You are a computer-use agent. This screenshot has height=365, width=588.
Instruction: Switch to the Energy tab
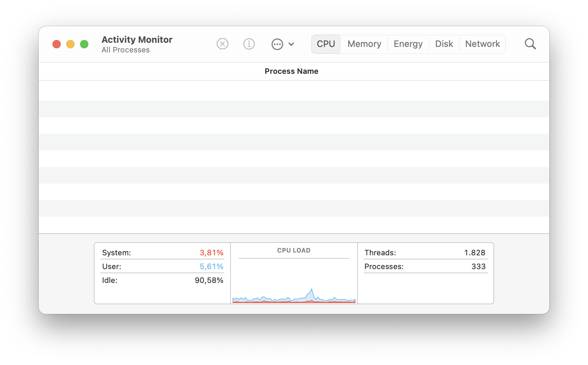(408, 44)
